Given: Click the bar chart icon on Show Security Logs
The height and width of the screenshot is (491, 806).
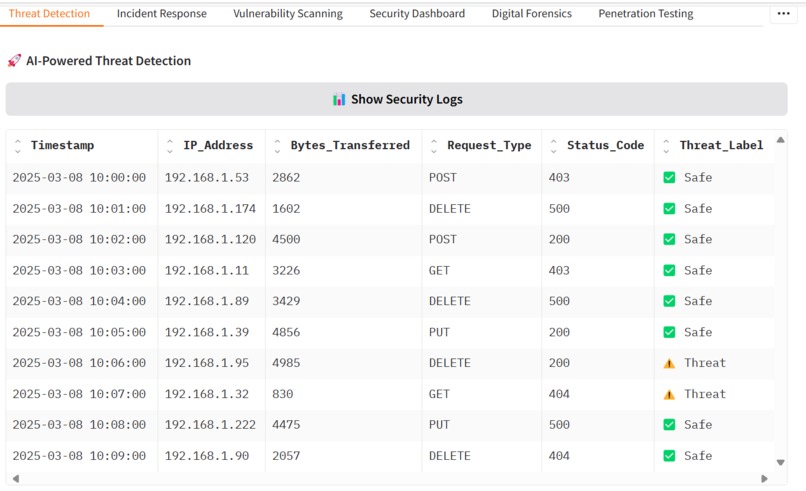Looking at the screenshot, I should 339,99.
